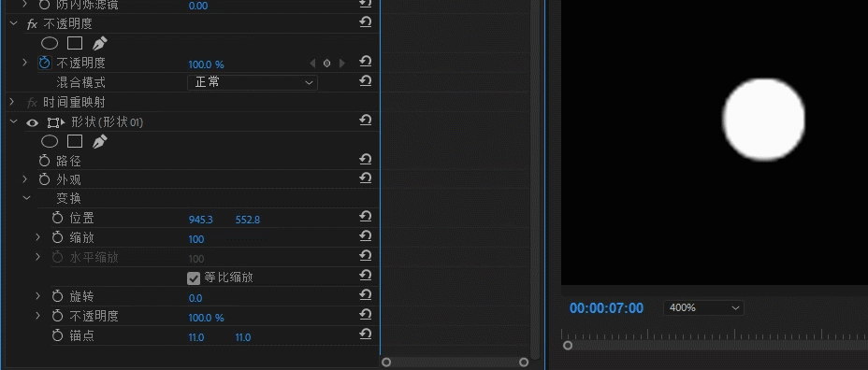This screenshot has width=868, height=370.
Task: Collapse the 不透明度 effect group
Action: click(x=14, y=23)
